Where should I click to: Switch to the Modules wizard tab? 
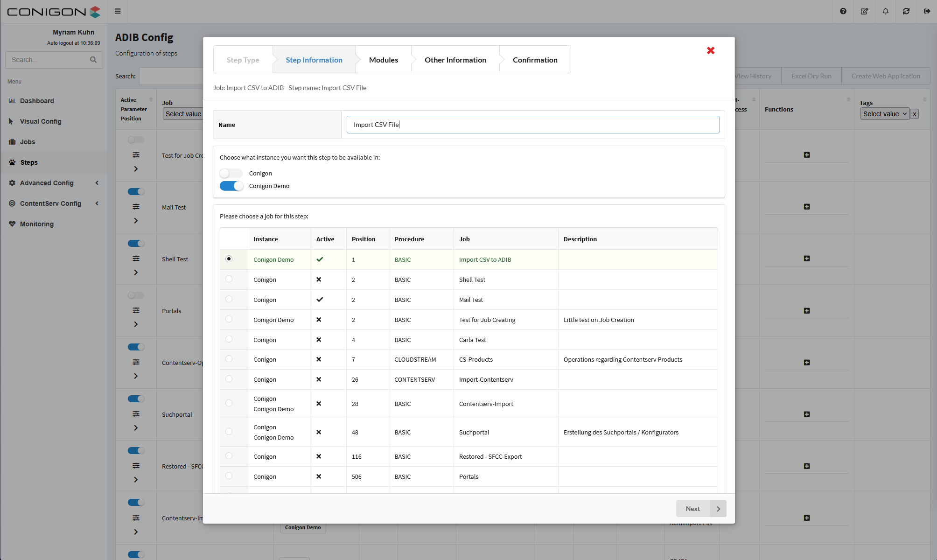tap(383, 60)
